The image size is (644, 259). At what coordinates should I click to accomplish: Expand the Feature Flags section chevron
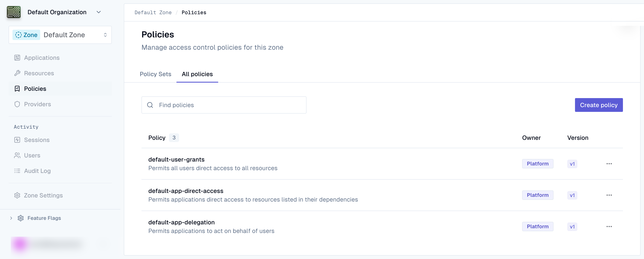pyautogui.click(x=11, y=218)
